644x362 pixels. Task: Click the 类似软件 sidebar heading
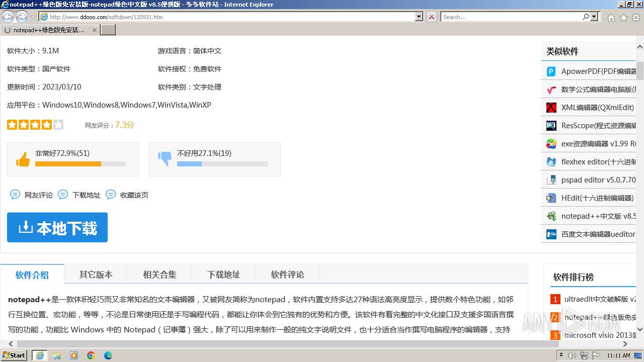click(x=562, y=51)
